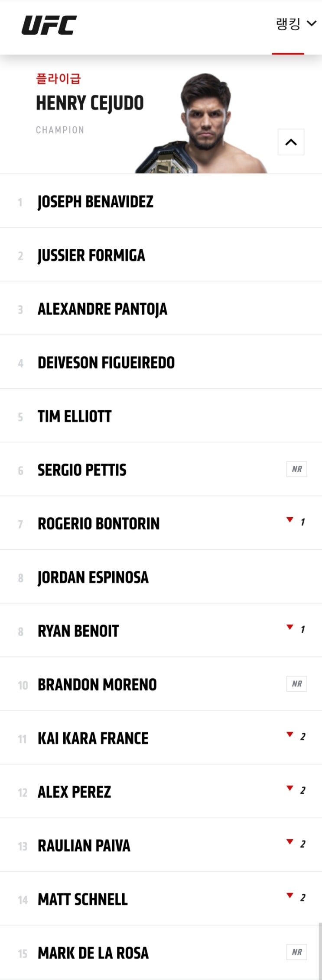Collapse the flyweight rankings with up chevron
The height and width of the screenshot is (980, 322).
pos(291,142)
